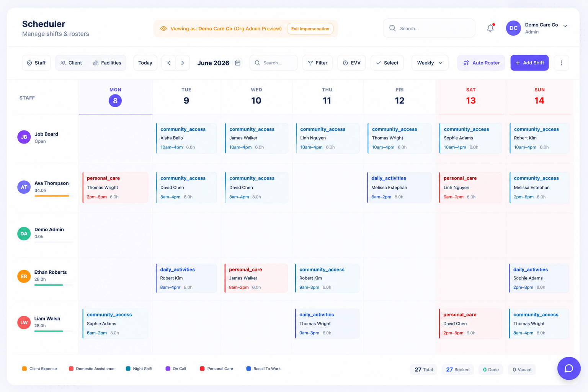The width and height of the screenshot is (588, 392).
Task: Click the 27 Total counter
Action: click(x=424, y=369)
